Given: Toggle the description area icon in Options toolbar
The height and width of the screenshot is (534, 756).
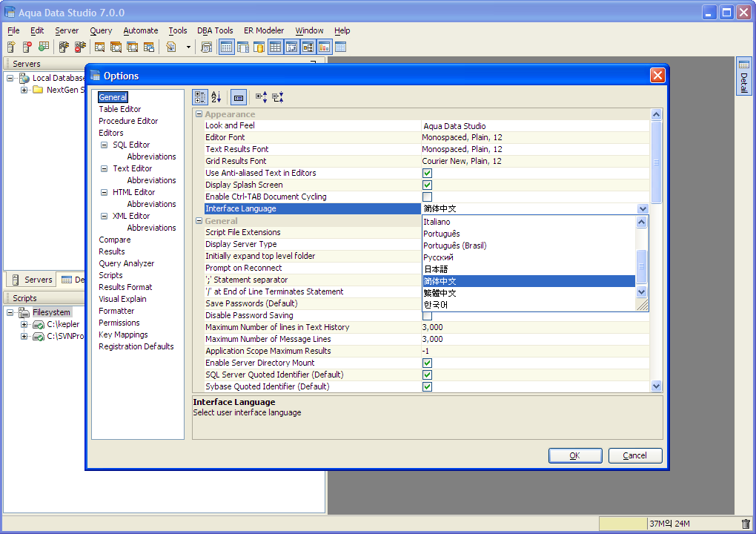Looking at the screenshot, I should [x=238, y=97].
